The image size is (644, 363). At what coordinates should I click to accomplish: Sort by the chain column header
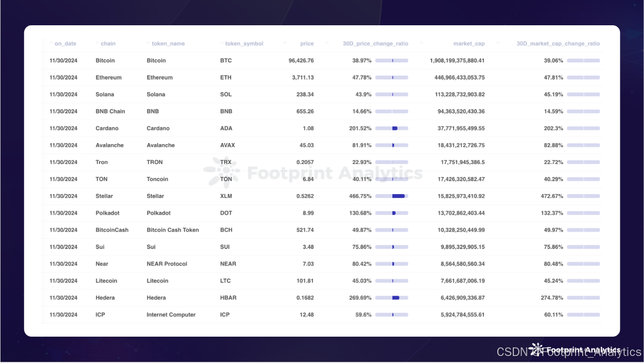(x=108, y=44)
